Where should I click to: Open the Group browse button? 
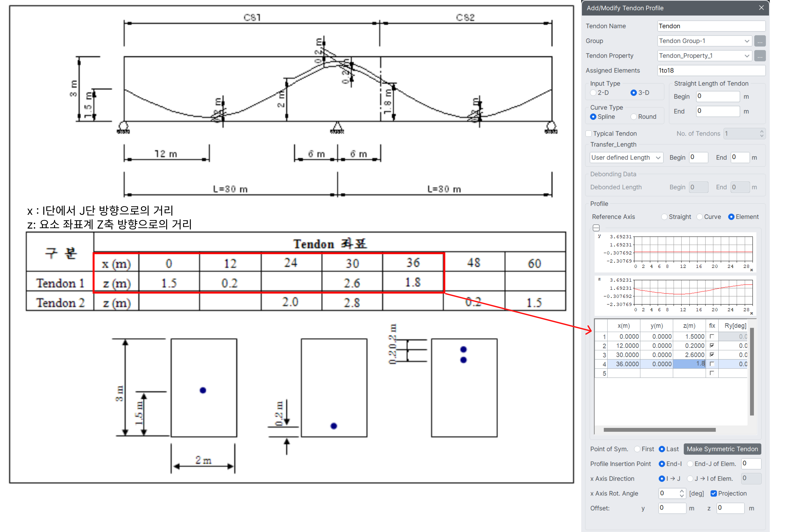coord(760,41)
